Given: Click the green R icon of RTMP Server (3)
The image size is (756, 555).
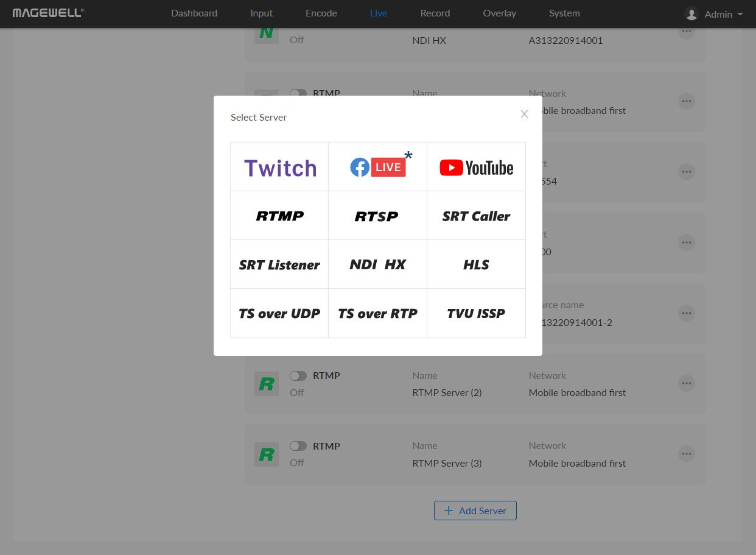Looking at the screenshot, I should tap(267, 454).
